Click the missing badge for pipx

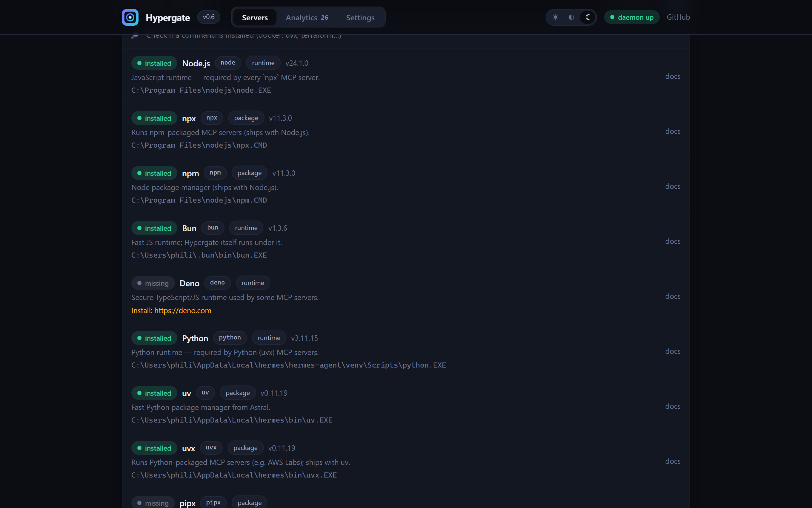[153, 503]
